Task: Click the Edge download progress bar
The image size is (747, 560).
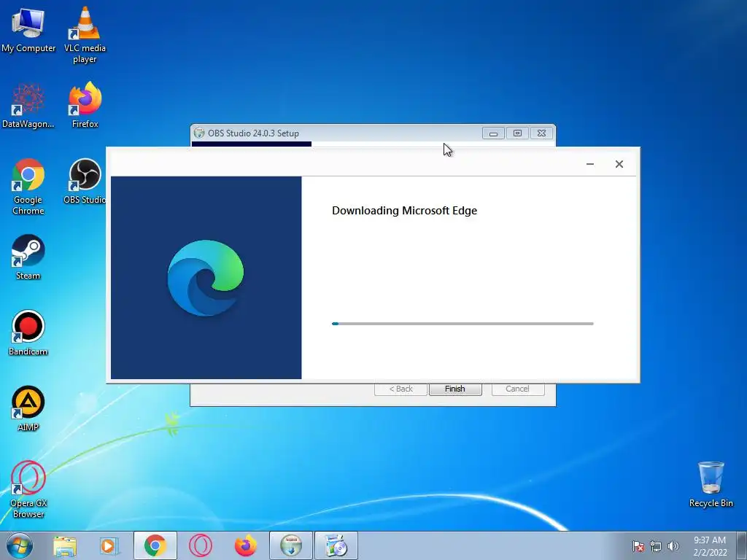Action: tap(462, 324)
